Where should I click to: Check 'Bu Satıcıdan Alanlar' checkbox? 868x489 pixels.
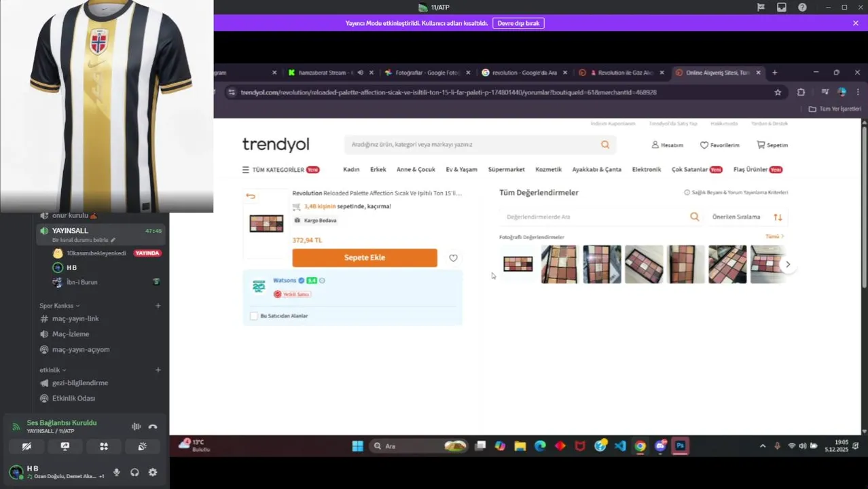tap(254, 316)
